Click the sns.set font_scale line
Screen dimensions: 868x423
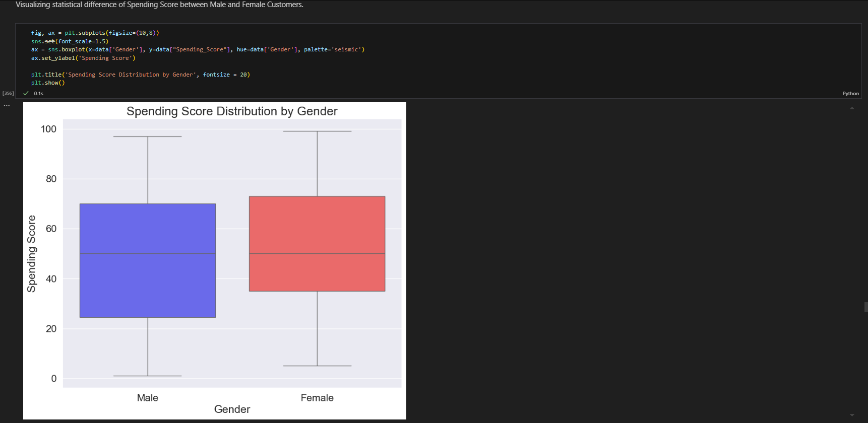[70, 41]
